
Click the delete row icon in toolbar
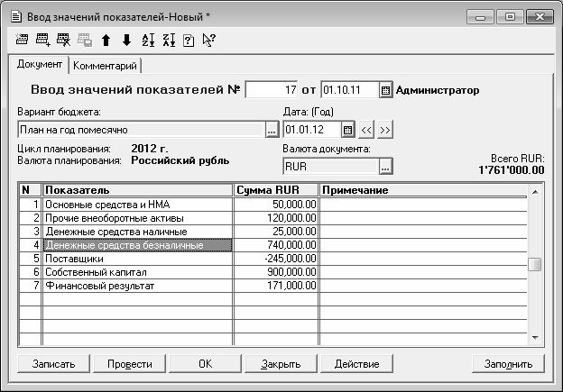click(63, 40)
